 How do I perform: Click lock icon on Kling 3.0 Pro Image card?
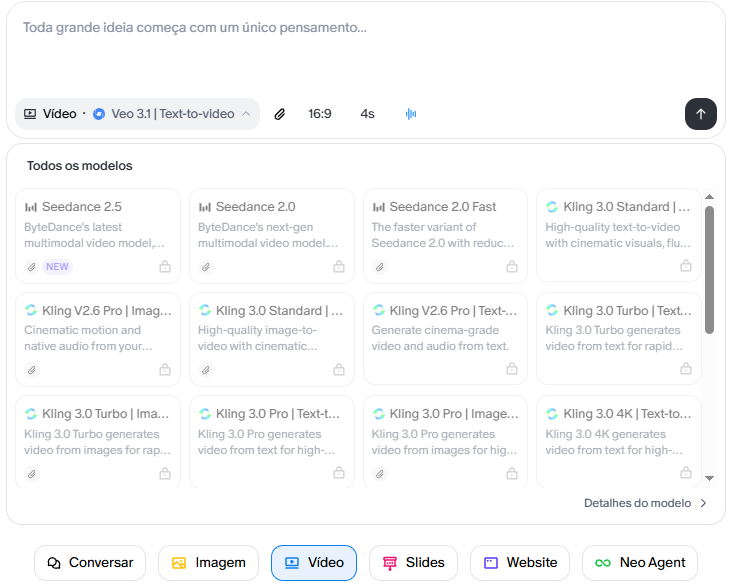pos(512,473)
